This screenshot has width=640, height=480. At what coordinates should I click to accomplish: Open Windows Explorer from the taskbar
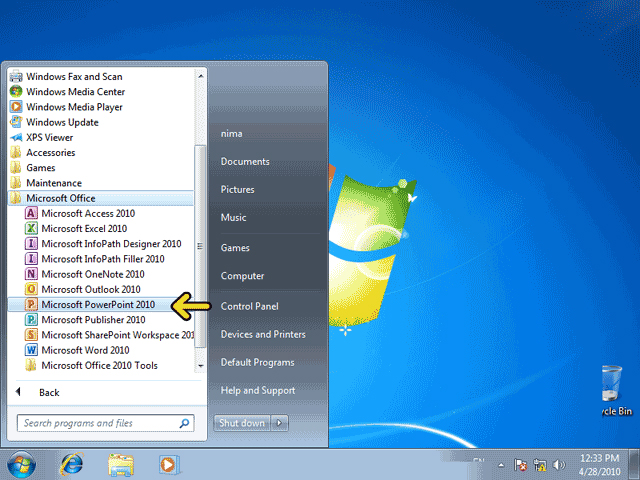point(121,464)
